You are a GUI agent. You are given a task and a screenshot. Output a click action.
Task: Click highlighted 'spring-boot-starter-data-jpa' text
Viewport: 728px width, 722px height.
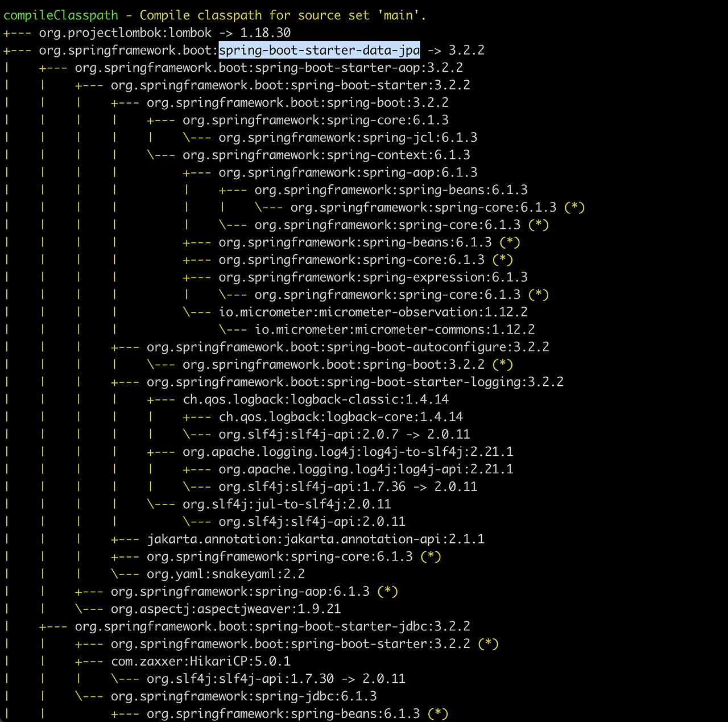point(320,50)
